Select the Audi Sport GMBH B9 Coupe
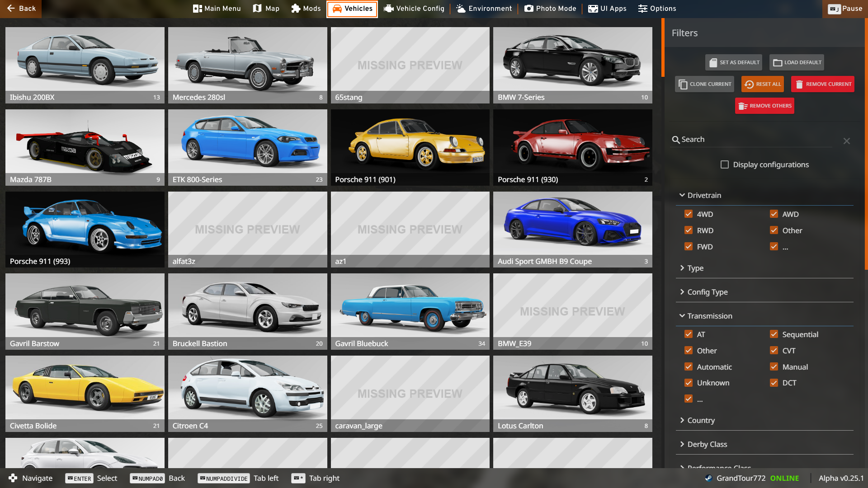The height and width of the screenshot is (488, 868). [x=572, y=229]
